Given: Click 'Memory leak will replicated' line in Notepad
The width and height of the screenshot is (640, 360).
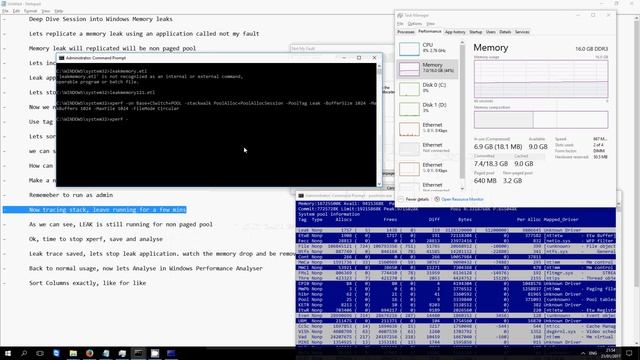Looking at the screenshot, I should [x=112, y=49].
